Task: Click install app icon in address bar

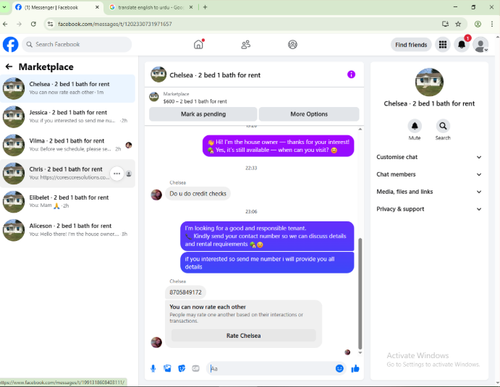Action: point(445,24)
